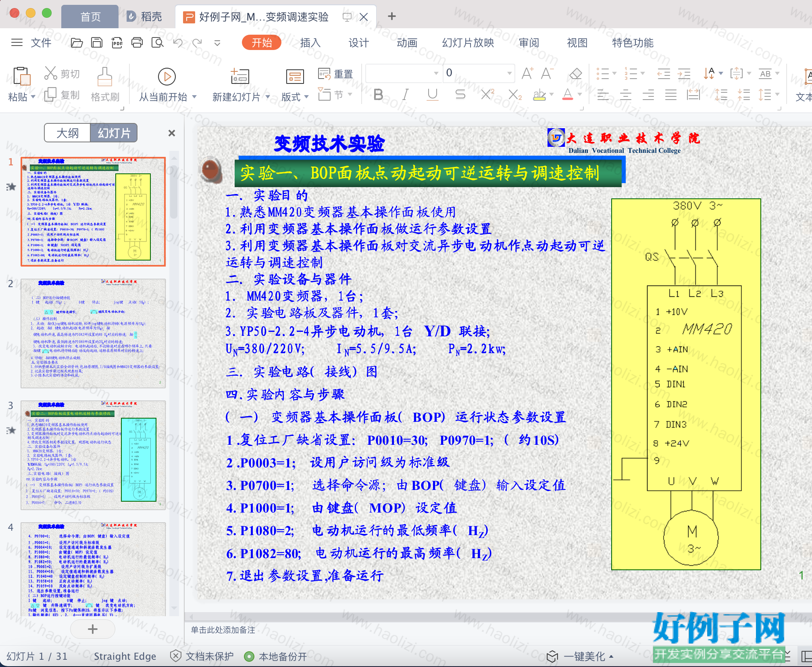This screenshot has width=812, height=667.
Task: Expand bullet list dropdown arrow
Action: [614, 73]
